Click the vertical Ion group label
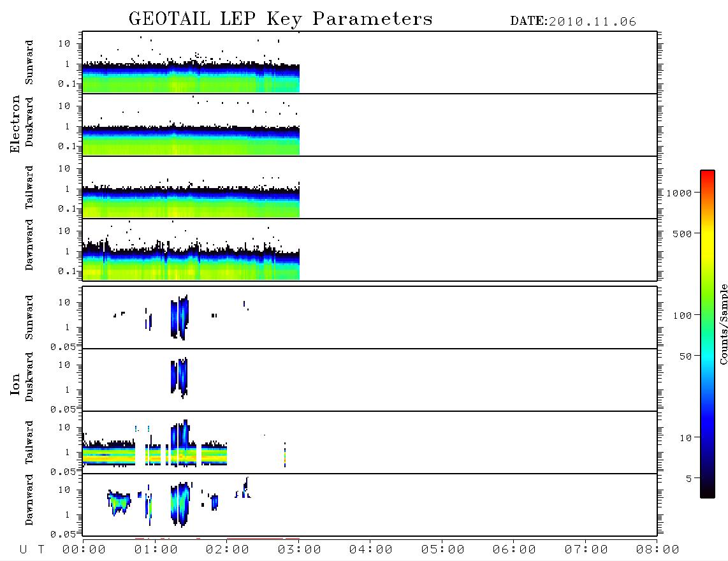The width and height of the screenshot is (728, 561). 15,384
